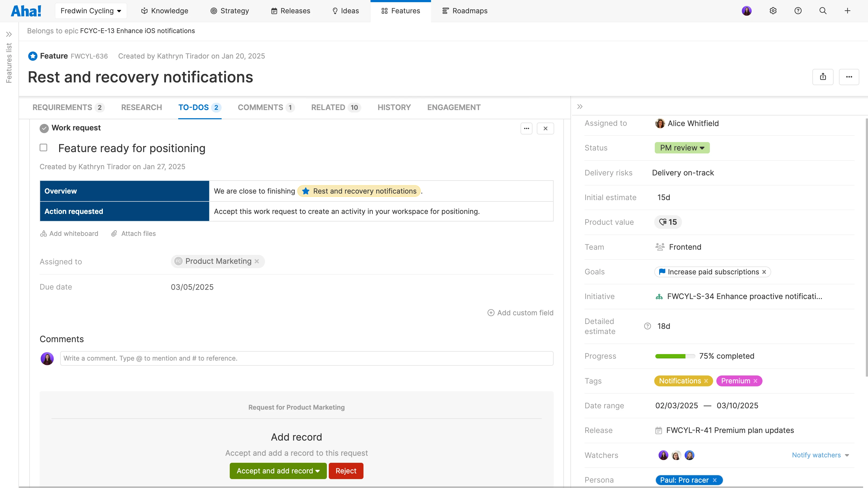Click the Detailed estimate help icon
The height and width of the screenshot is (488, 868).
pos(647,326)
